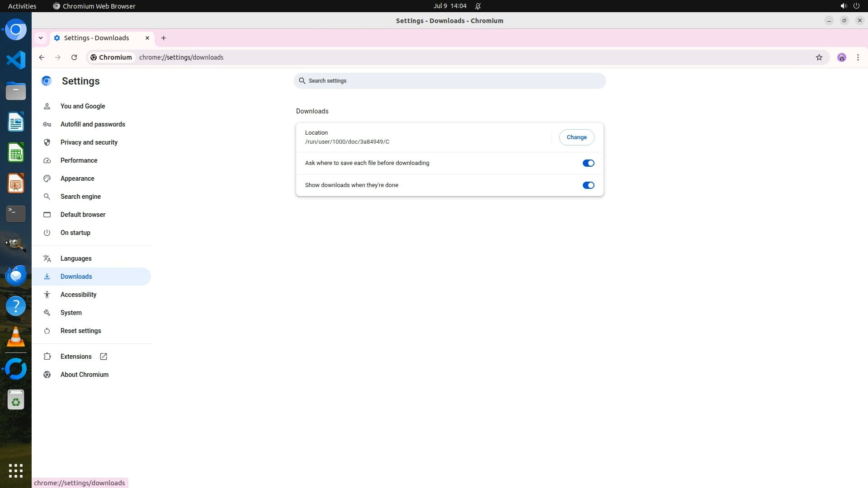The image size is (868, 488).
Task: Select the Appearance settings section
Action: coord(77,178)
